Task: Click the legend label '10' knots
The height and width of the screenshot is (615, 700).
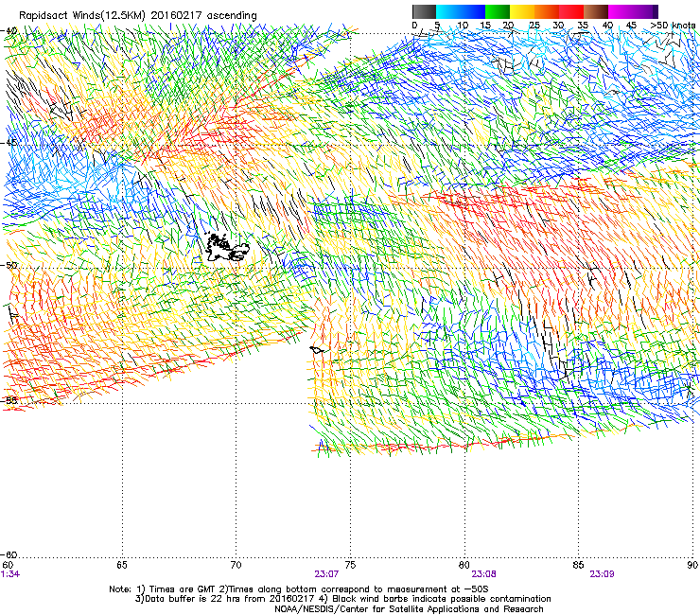Action: point(463,26)
